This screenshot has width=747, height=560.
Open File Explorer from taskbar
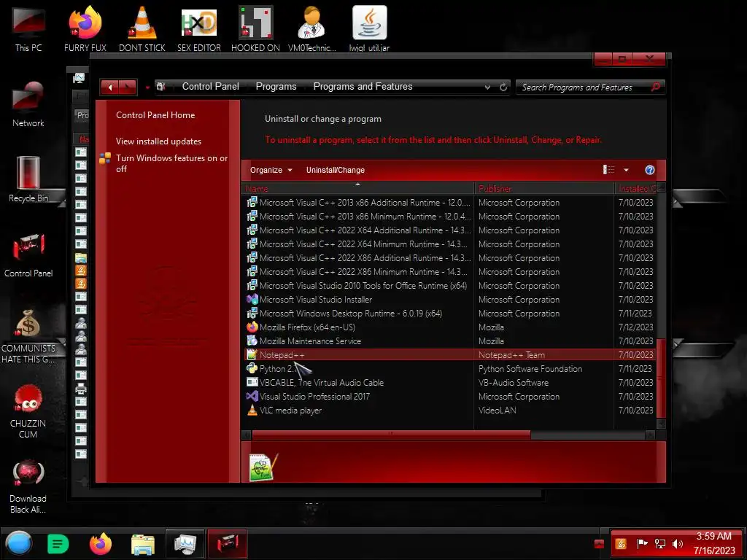click(x=142, y=544)
